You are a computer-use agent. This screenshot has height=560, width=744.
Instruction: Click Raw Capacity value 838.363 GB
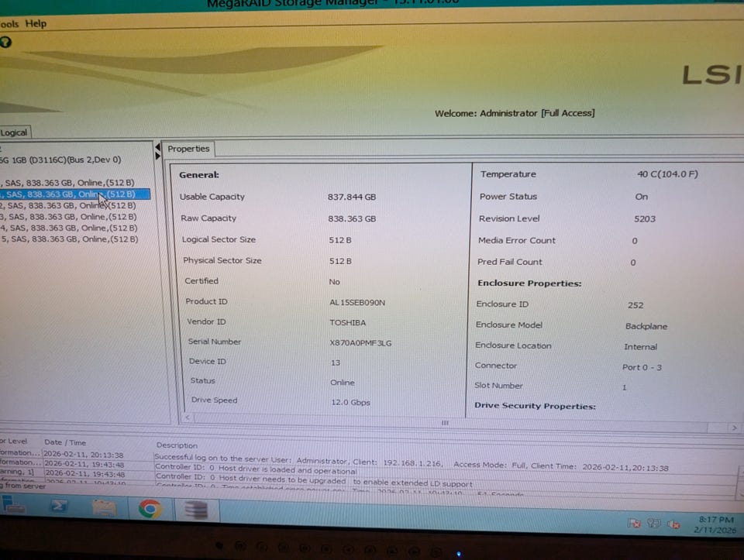pos(352,218)
